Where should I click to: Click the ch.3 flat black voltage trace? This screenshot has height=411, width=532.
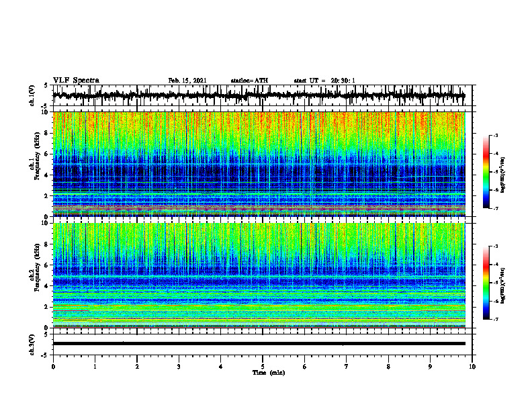point(259,344)
